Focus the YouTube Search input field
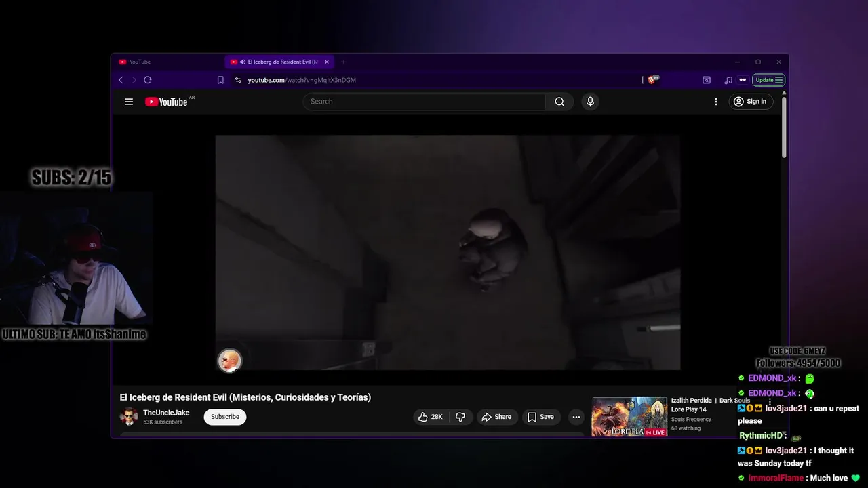868x488 pixels. pyautogui.click(x=425, y=102)
